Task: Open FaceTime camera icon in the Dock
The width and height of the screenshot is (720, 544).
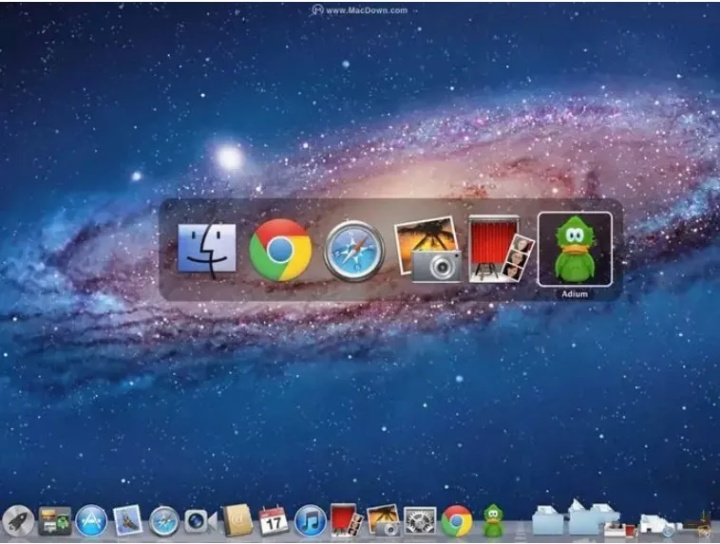Action: click(200, 522)
